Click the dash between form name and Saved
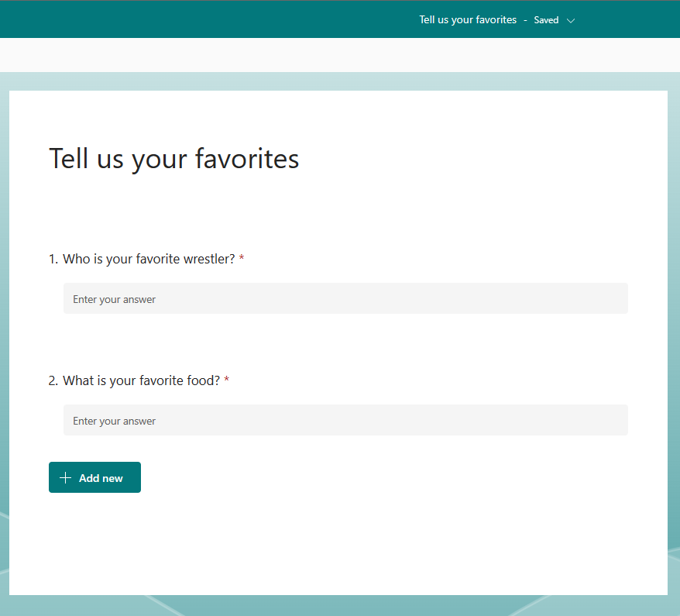Screen dimensions: 680x616 click(525, 21)
